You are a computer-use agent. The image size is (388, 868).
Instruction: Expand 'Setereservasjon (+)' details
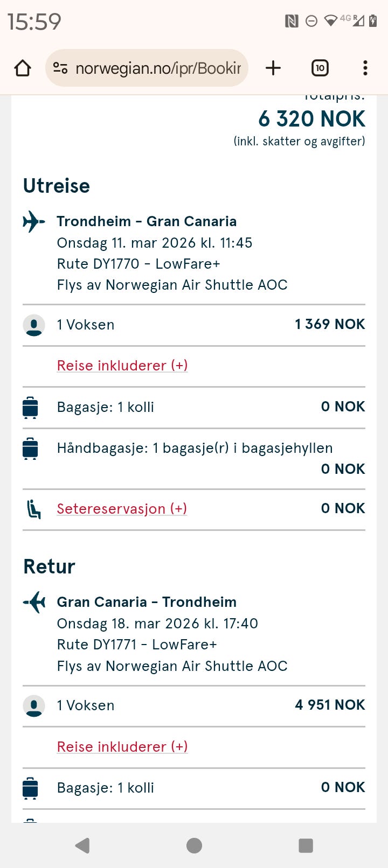click(x=122, y=509)
